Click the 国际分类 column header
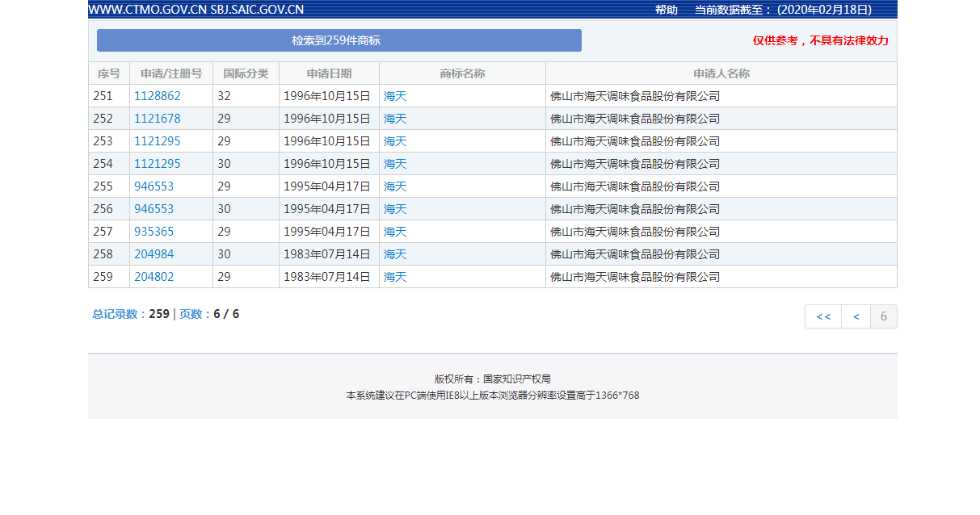The width and height of the screenshot is (980, 515). pyautogui.click(x=245, y=73)
